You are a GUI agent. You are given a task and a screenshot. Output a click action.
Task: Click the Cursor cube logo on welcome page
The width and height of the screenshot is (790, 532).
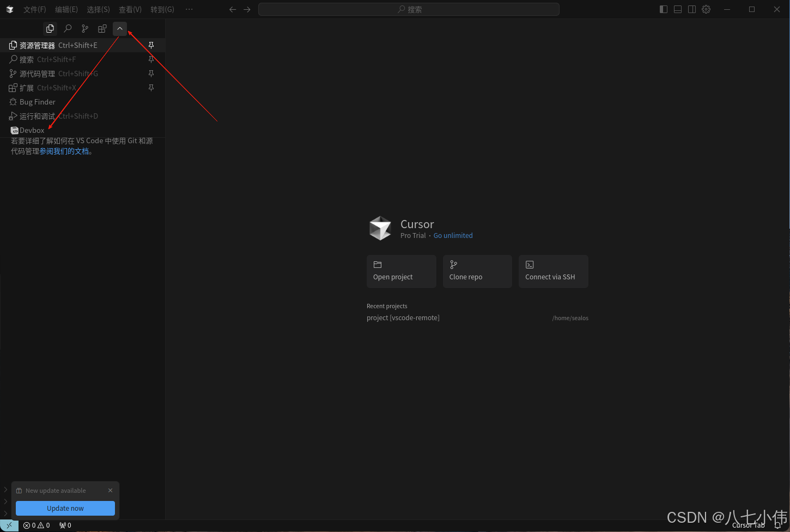tap(380, 228)
